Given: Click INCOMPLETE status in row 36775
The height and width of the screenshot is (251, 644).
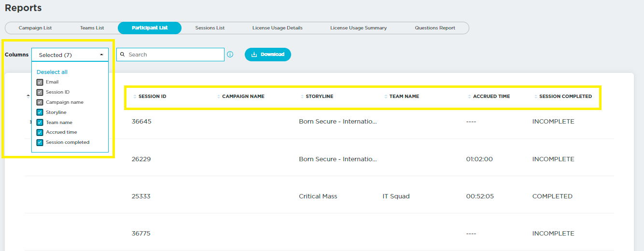Looking at the screenshot, I should point(553,234).
